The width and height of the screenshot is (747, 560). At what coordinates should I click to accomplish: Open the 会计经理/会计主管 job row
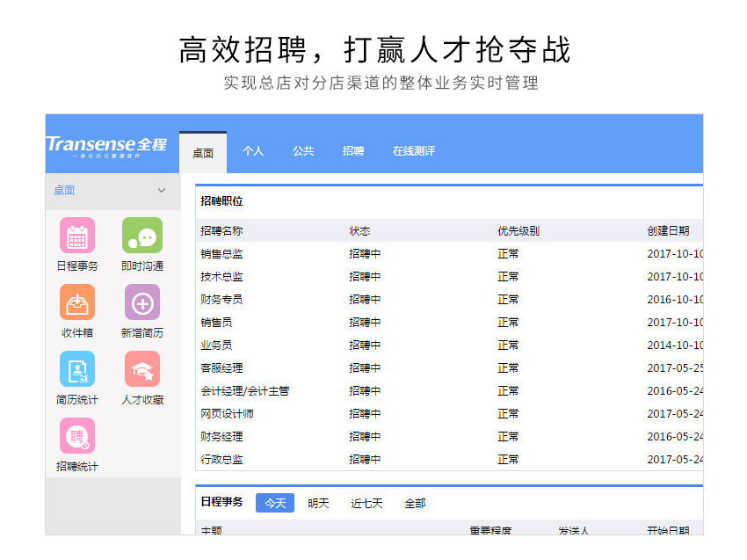click(449, 391)
